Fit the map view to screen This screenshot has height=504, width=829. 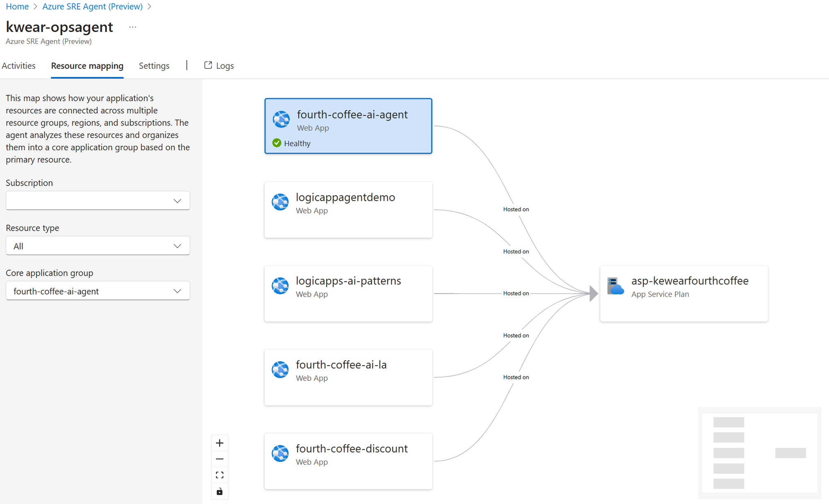[220, 475]
